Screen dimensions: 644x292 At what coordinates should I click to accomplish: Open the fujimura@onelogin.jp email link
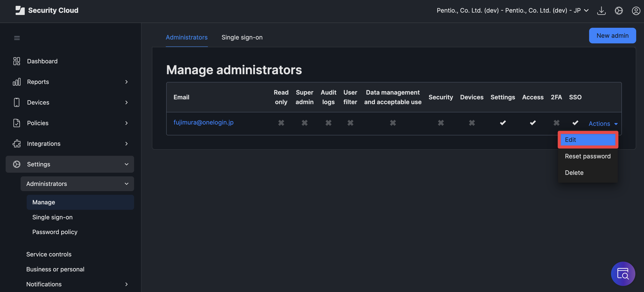point(204,122)
